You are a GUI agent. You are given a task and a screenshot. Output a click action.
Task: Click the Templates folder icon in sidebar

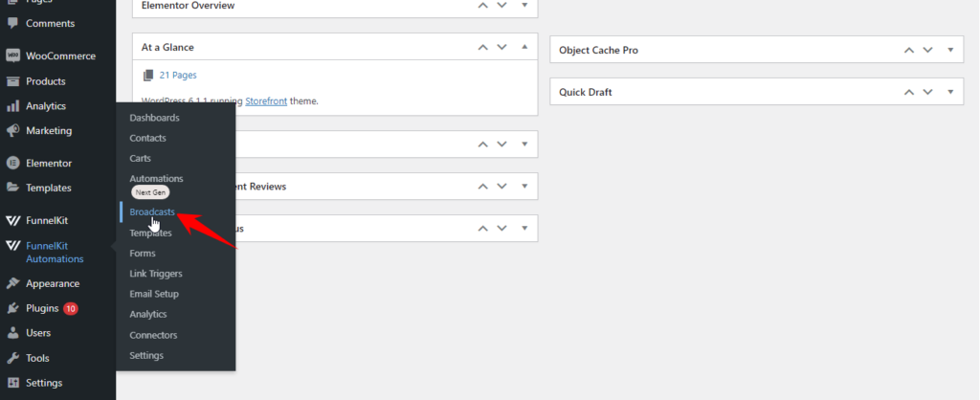[x=12, y=188]
